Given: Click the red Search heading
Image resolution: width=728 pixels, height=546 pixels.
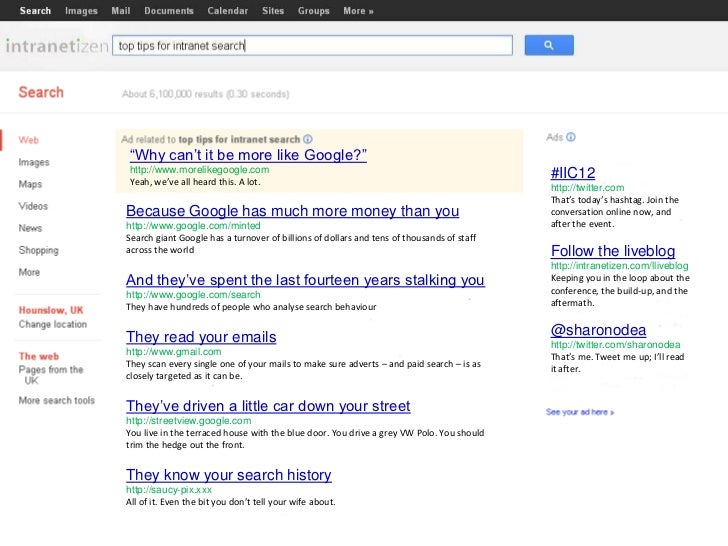Looking at the screenshot, I should coord(41,92).
